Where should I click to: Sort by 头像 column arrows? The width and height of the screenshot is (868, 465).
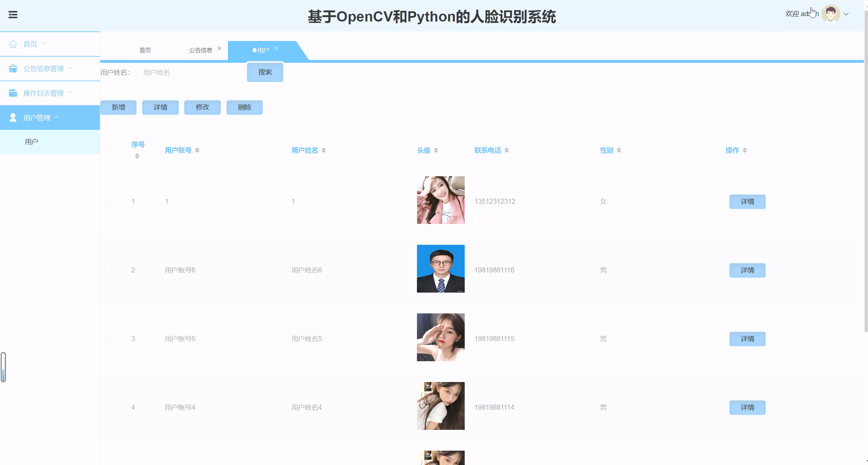point(436,150)
